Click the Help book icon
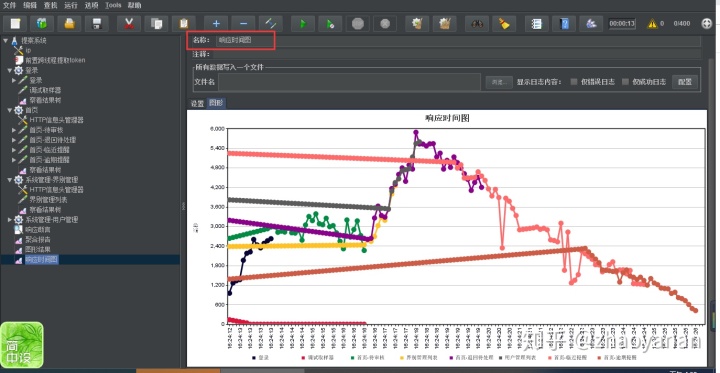This screenshot has height=373, width=720. 564,23
